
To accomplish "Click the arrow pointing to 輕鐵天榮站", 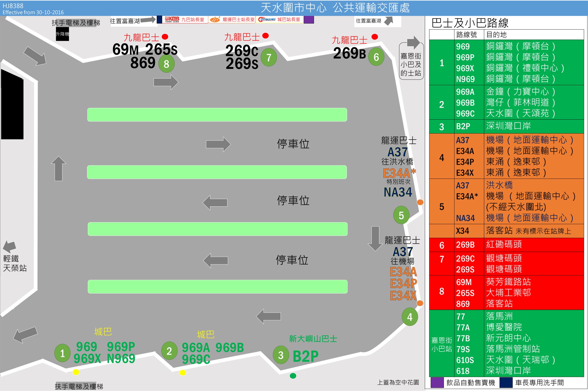I will point(10,247).
